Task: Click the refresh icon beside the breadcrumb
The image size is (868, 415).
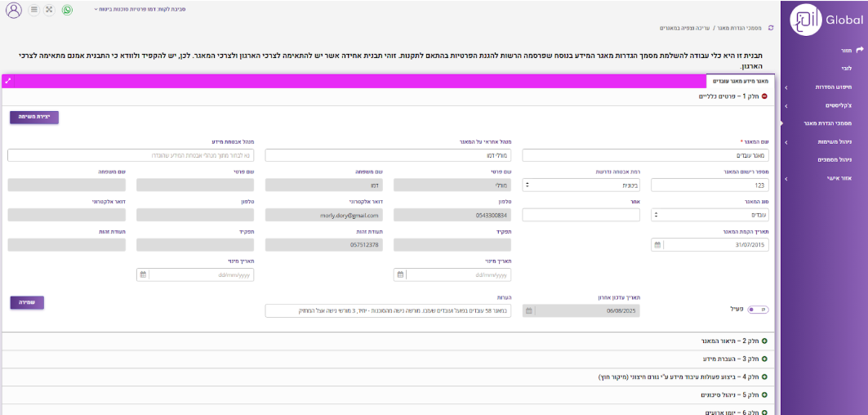Action: click(770, 28)
